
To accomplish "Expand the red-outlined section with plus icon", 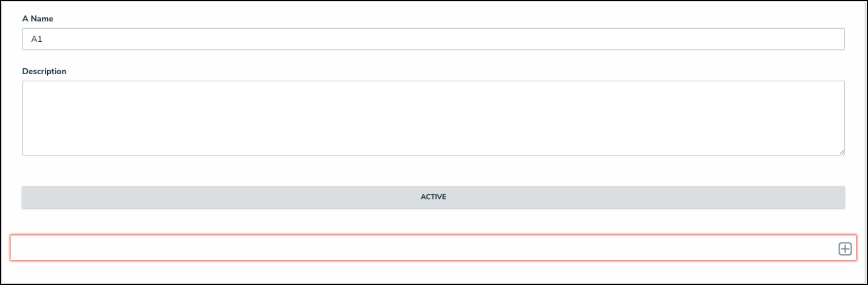I will [845, 249].
